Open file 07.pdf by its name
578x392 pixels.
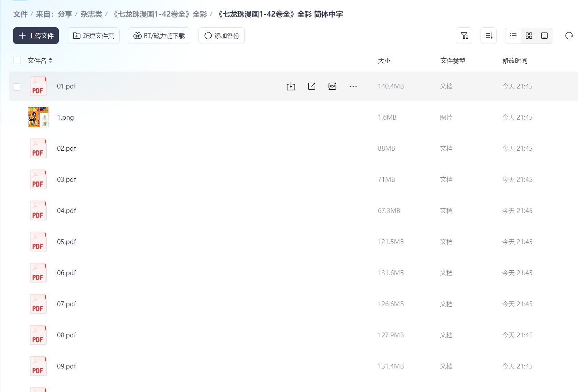(x=66, y=304)
